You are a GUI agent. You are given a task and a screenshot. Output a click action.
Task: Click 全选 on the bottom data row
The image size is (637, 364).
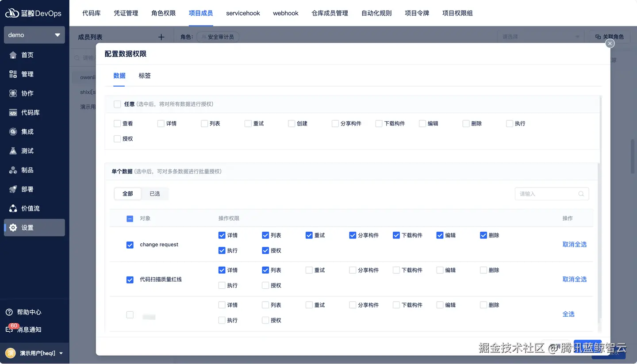568,314
